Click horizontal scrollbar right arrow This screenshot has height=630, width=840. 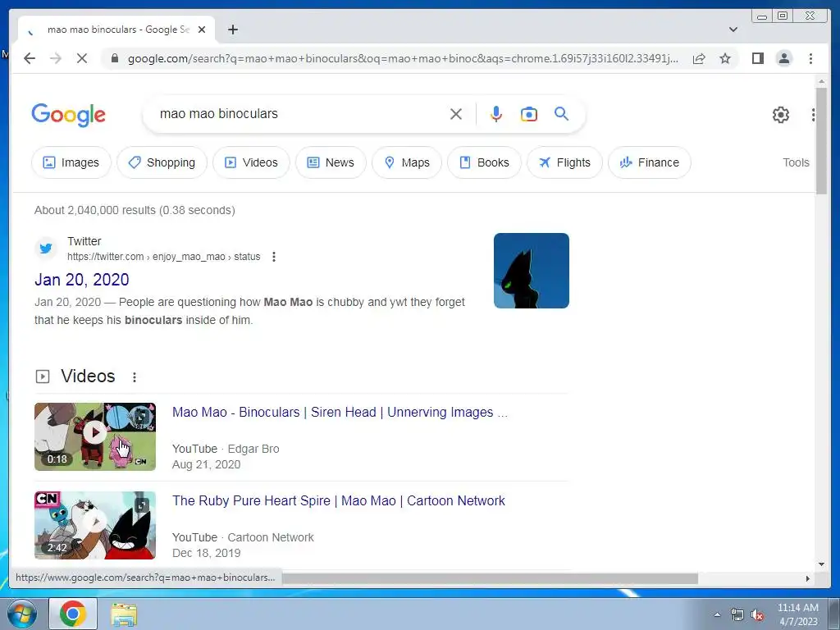point(808,578)
